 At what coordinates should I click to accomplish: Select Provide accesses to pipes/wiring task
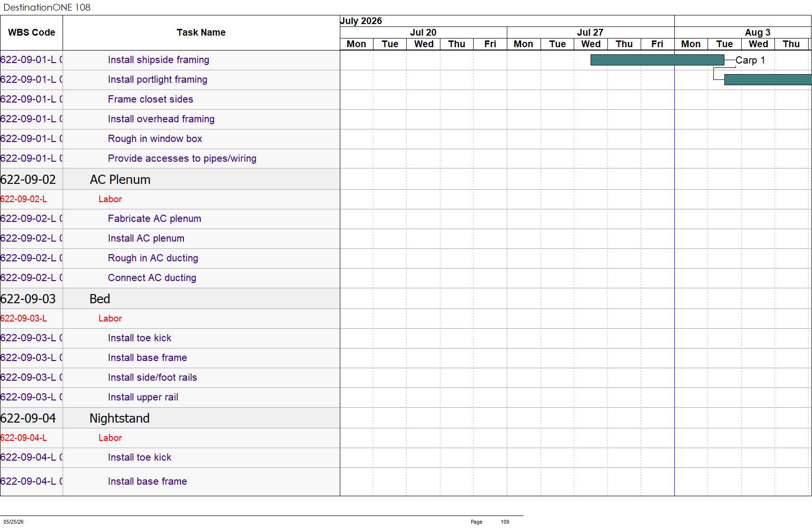(182, 158)
